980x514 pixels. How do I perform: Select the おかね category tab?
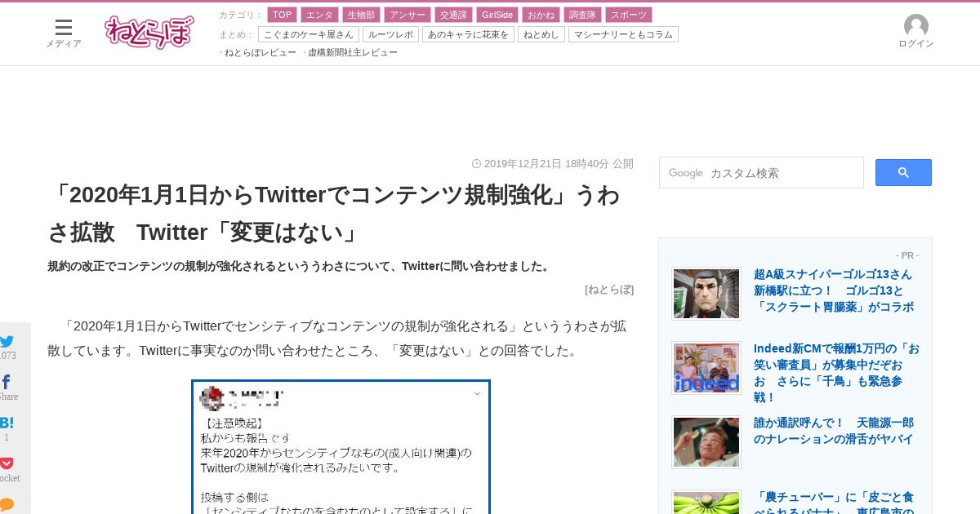pyautogui.click(x=541, y=15)
